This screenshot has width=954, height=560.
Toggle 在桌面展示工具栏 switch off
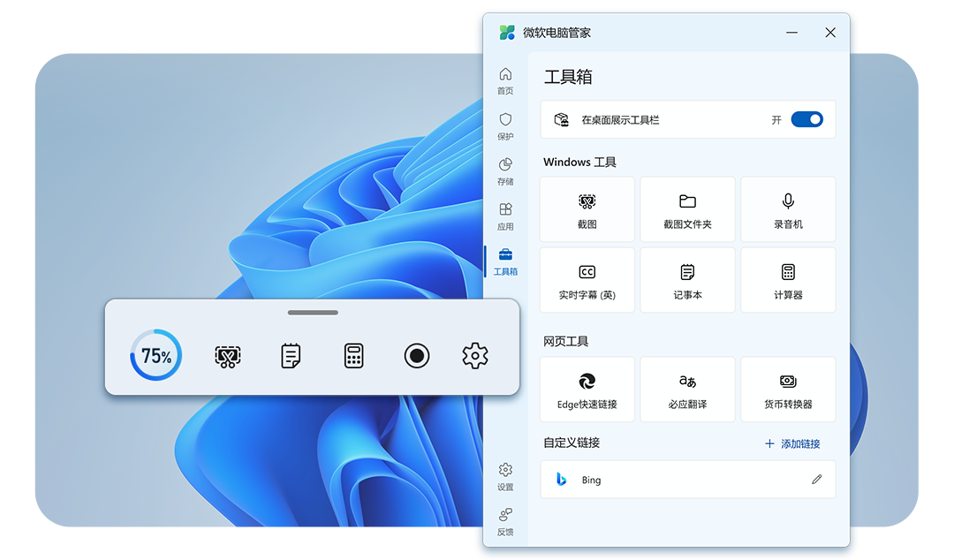point(806,119)
